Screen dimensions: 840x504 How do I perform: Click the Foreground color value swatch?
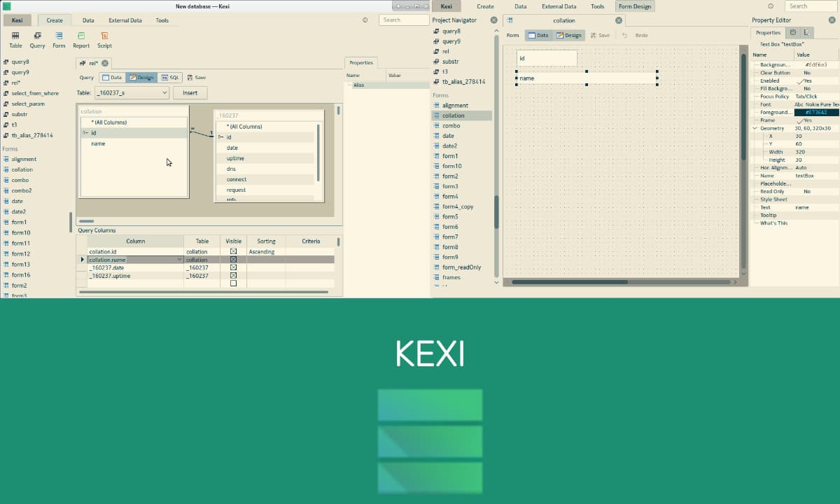(x=815, y=113)
